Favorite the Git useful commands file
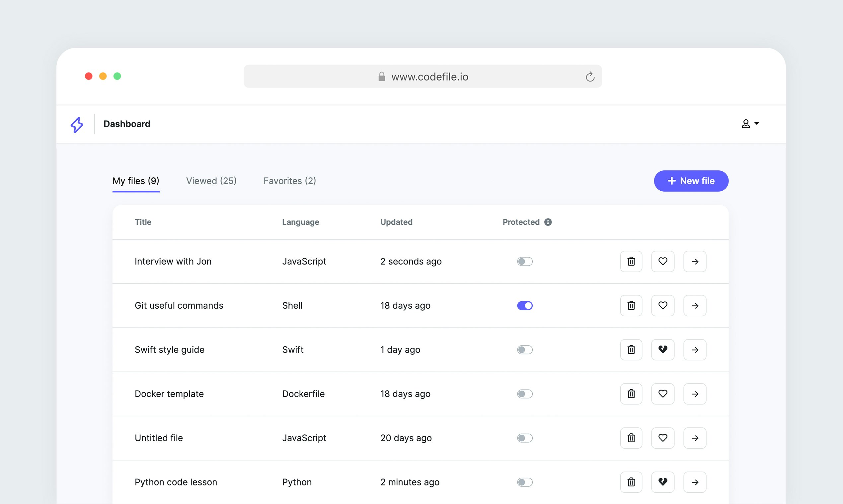 [663, 306]
